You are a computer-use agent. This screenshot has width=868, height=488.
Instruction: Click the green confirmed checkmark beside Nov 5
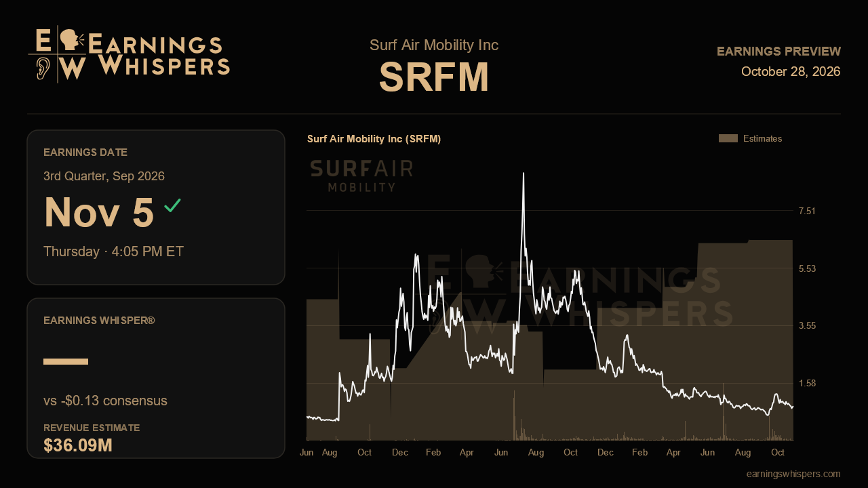172,205
